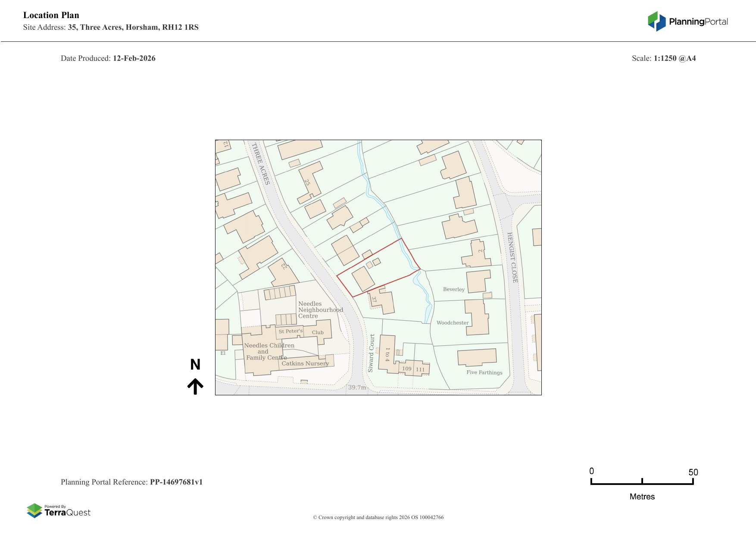
Task: Select the site address text
Action: [133, 27]
